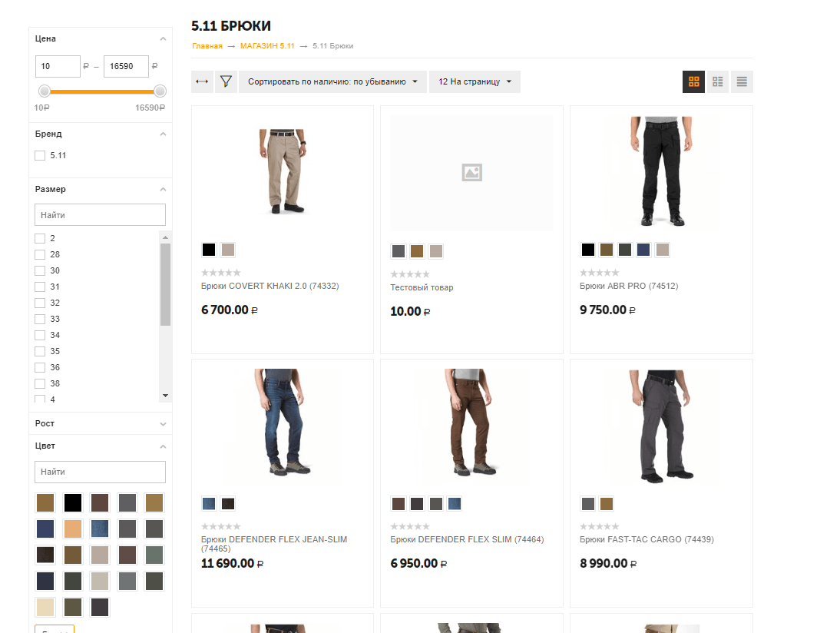This screenshot has height=633, width=840.
Task: Rate DEFENDER FLEX SLIM (74464) with stars
Action: (x=410, y=526)
